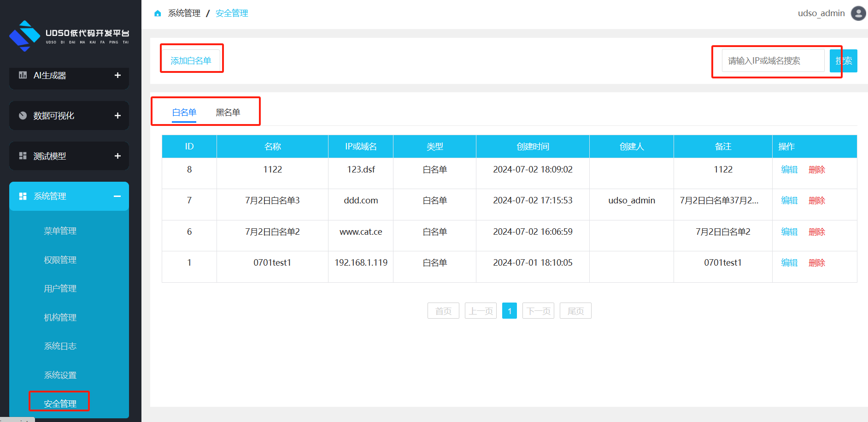The height and width of the screenshot is (422, 868).
Task: Edit the ddd.com whitelist entry
Action: pyautogui.click(x=789, y=201)
